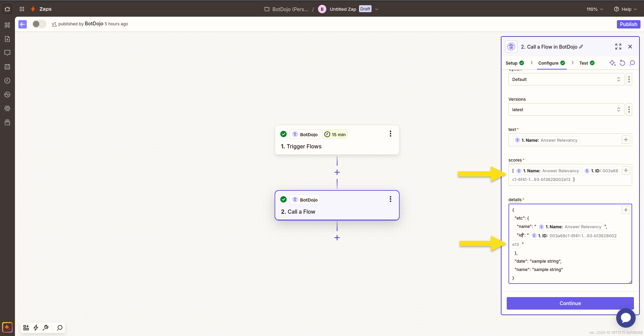Click into the scores input field
Viewport: 644px width, 336px height.
[570, 175]
